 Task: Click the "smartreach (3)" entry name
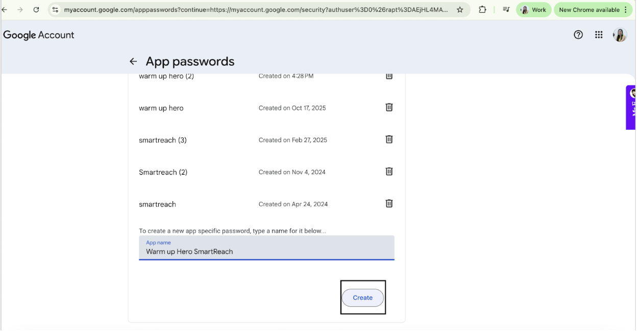163,140
